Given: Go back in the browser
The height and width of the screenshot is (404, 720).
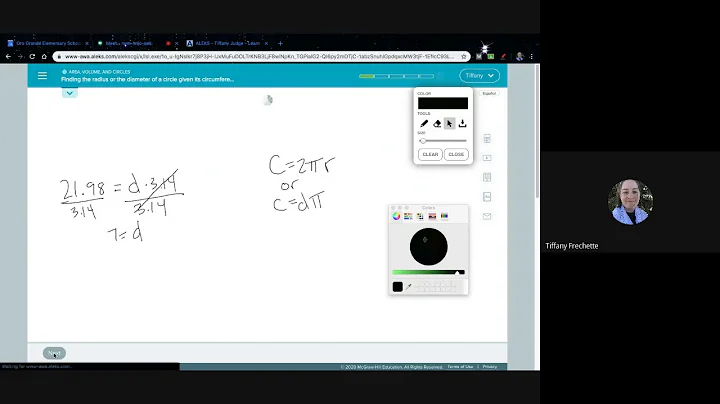Looking at the screenshot, I should 8,56.
